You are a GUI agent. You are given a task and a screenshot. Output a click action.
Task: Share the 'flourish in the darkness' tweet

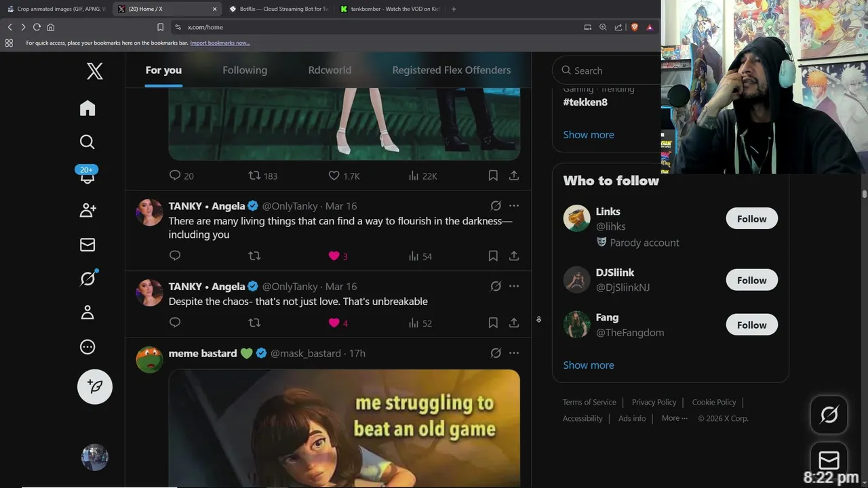click(514, 256)
